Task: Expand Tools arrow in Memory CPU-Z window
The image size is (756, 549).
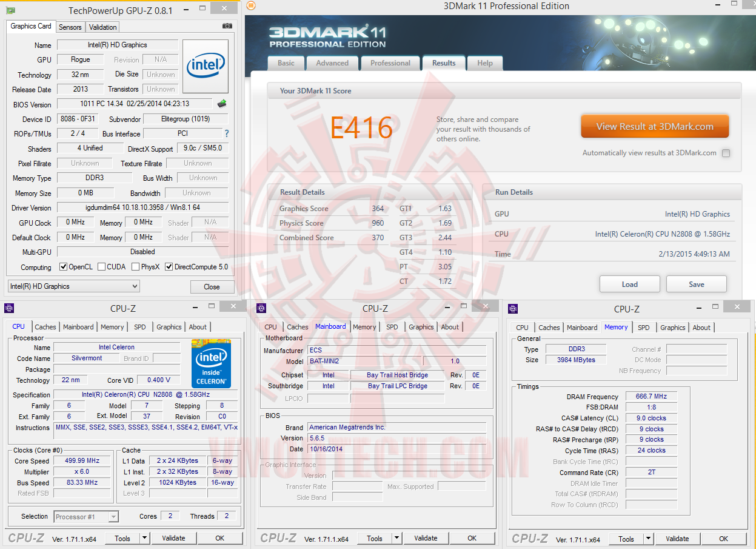Action: click(x=648, y=539)
